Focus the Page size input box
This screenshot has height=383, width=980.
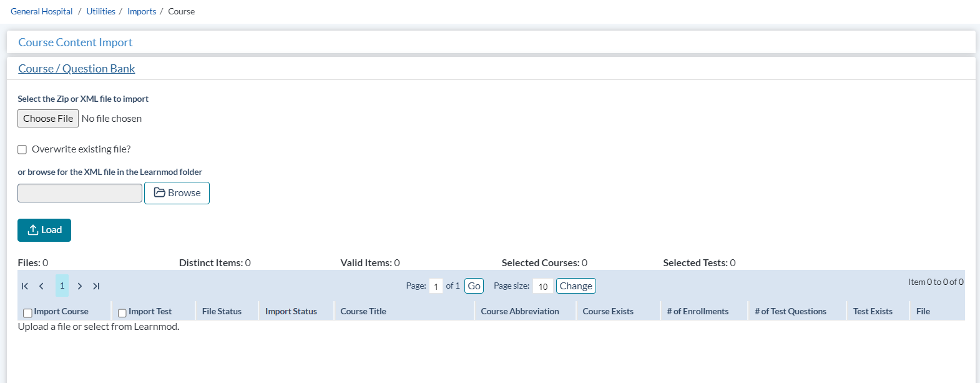click(542, 286)
